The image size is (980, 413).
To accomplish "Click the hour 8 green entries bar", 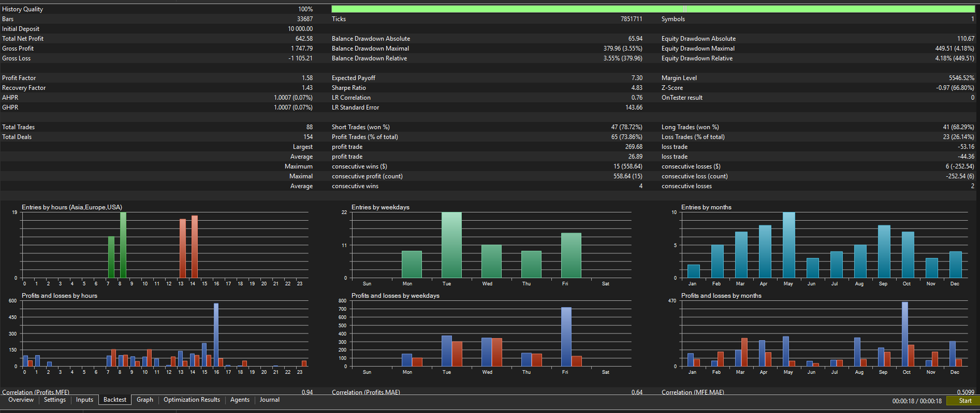I will tap(123, 245).
